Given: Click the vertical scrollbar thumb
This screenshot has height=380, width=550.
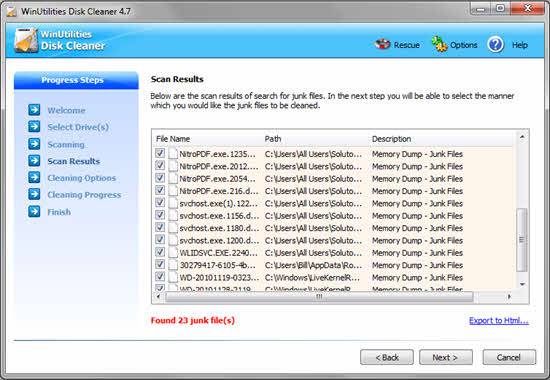Looking at the screenshot, I should [x=522, y=240].
